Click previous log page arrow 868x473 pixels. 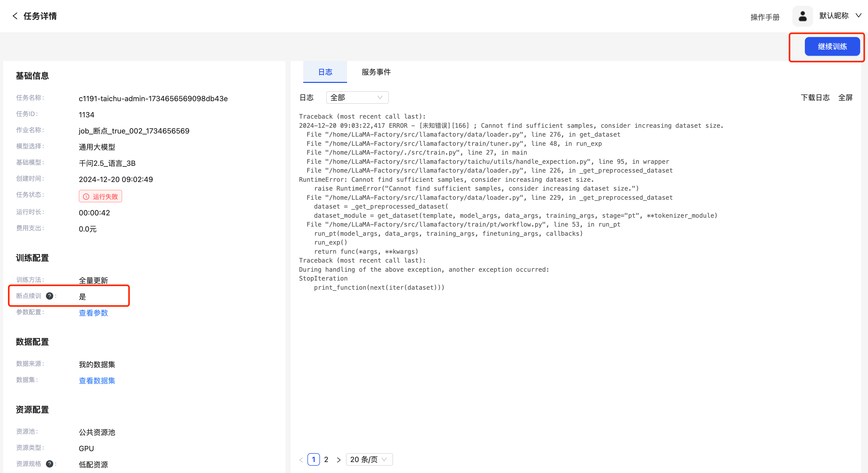point(301,459)
